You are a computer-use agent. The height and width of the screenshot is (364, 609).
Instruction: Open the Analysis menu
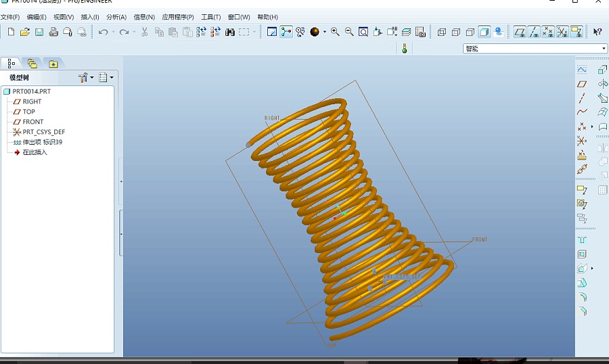click(x=116, y=17)
